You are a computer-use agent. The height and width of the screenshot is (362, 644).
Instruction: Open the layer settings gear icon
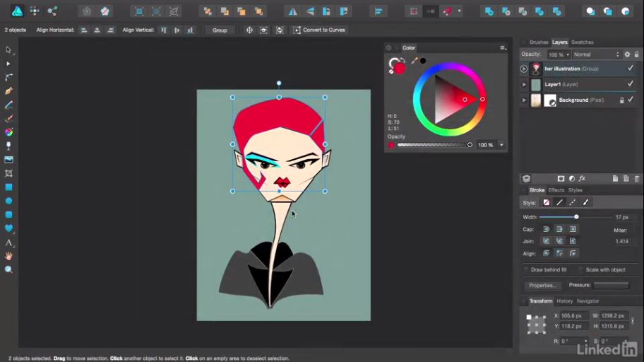click(627, 54)
